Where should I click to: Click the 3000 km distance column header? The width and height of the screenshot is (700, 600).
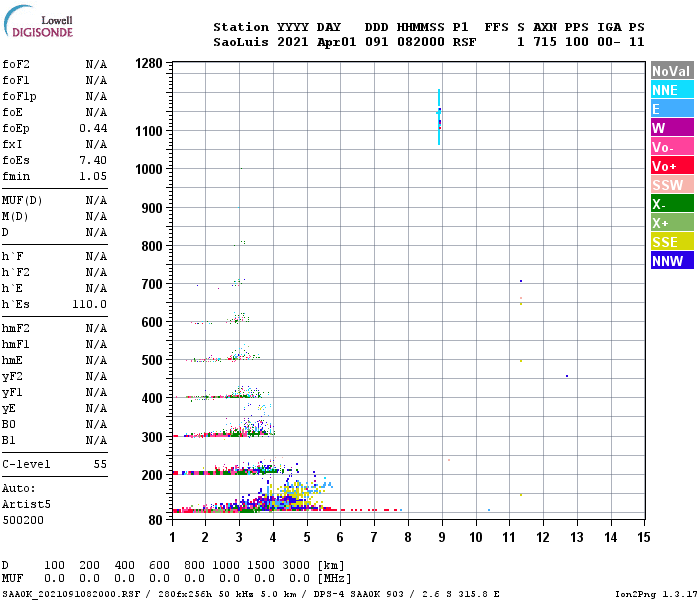296,565
